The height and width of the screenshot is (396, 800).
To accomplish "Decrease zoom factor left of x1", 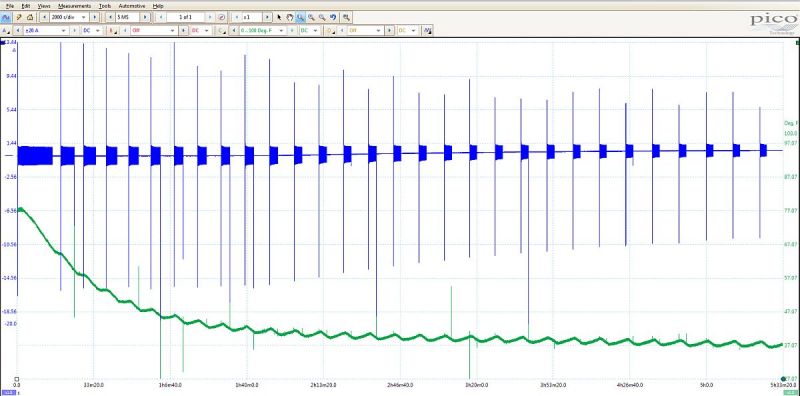I will click(x=237, y=17).
